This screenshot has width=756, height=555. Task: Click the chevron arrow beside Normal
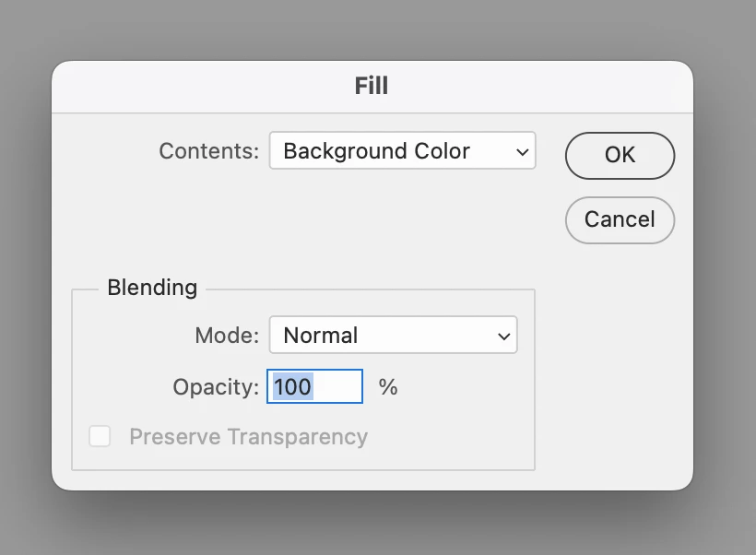(x=503, y=337)
